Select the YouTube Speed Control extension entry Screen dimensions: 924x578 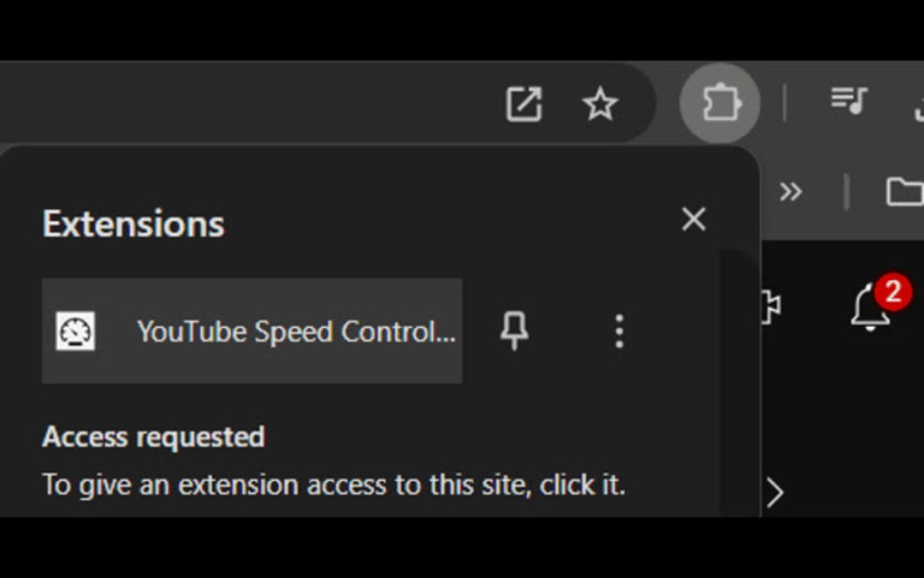point(251,332)
